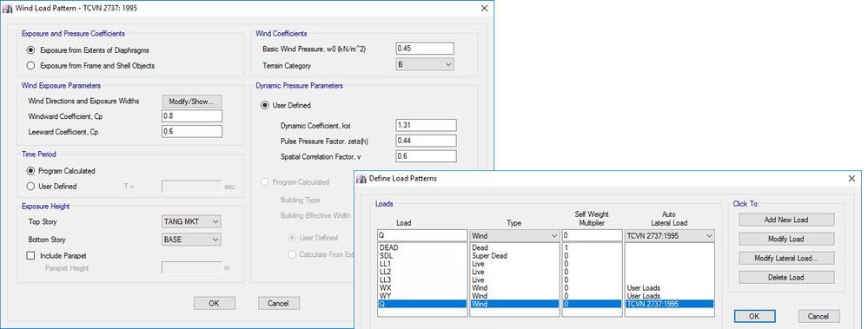Select the WX load row
This screenshot has height=329, width=868.
pos(422,288)
